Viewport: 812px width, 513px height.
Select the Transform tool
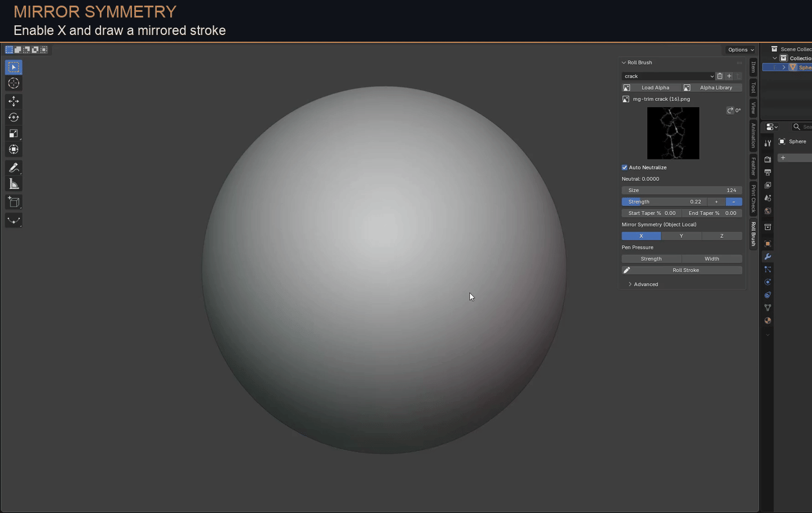pyautogui.click(x=14, y=149)
